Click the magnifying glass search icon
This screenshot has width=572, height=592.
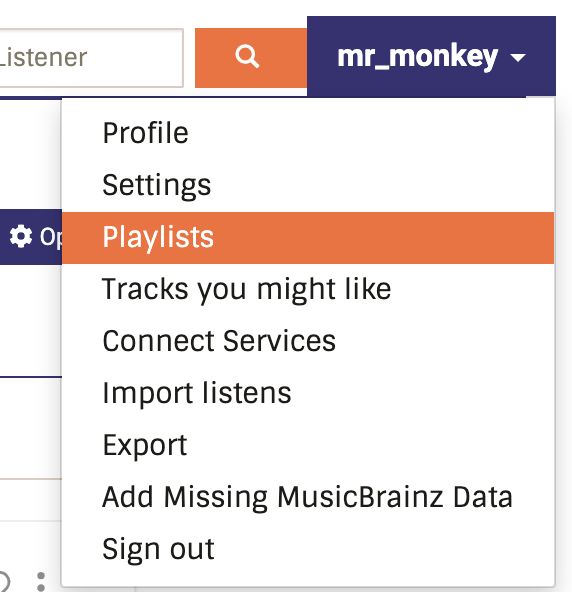pyautogui.click(x=247, y=57)
